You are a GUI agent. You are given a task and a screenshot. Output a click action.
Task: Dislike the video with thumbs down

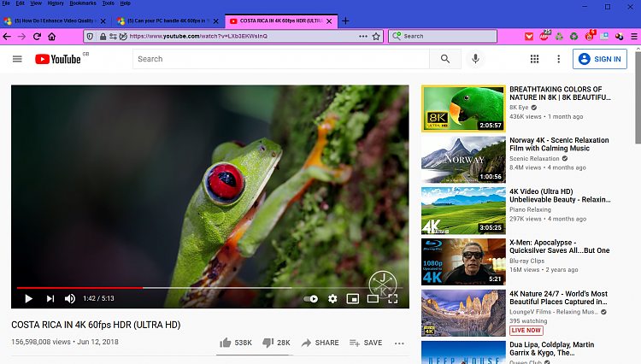coord(276,343)
